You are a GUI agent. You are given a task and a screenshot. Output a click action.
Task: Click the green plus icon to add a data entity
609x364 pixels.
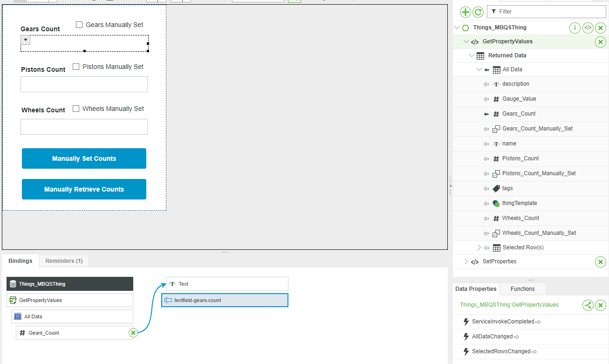coord(465,12)
